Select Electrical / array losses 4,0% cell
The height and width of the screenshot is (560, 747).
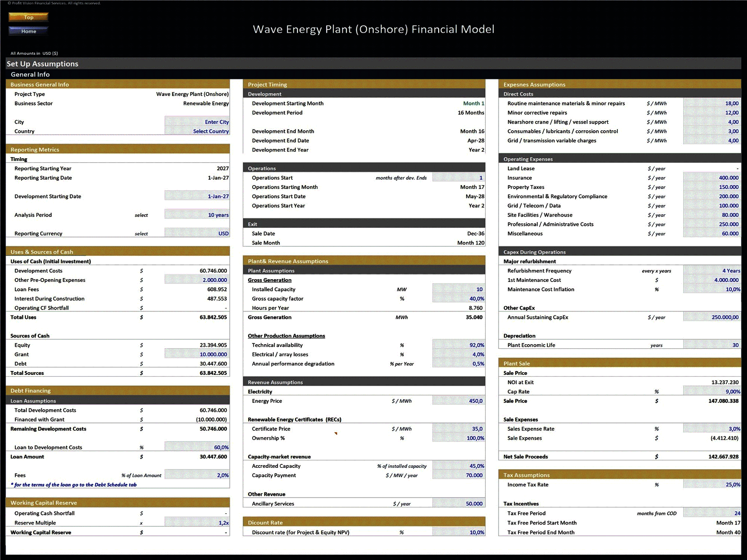pyautogui.click(x=459, y=354)
